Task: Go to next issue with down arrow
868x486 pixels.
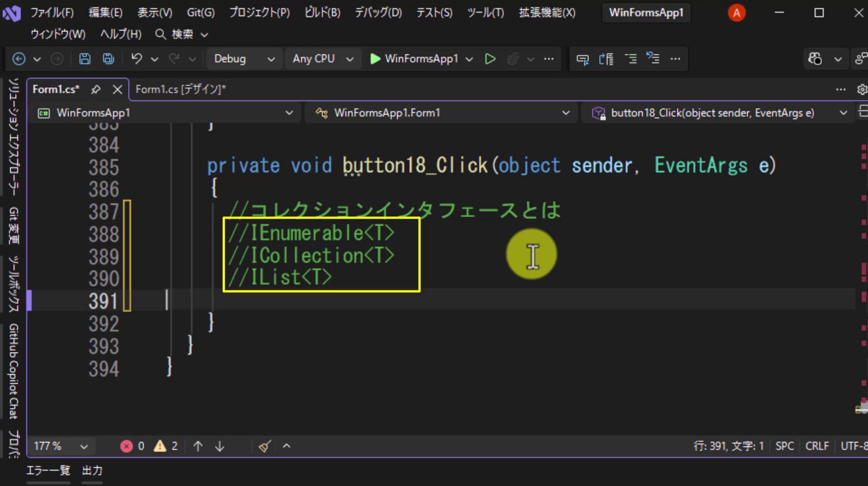Action: pos(220,446)
